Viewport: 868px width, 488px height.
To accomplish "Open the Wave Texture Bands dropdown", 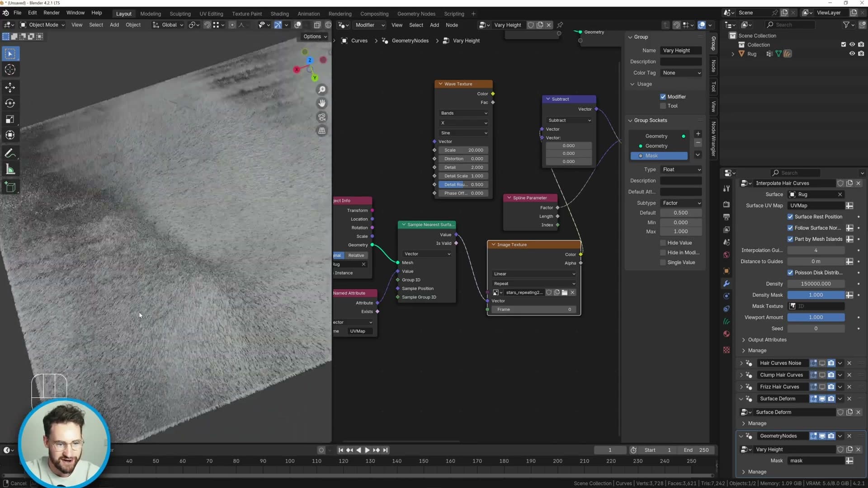I will pos(464,113).
